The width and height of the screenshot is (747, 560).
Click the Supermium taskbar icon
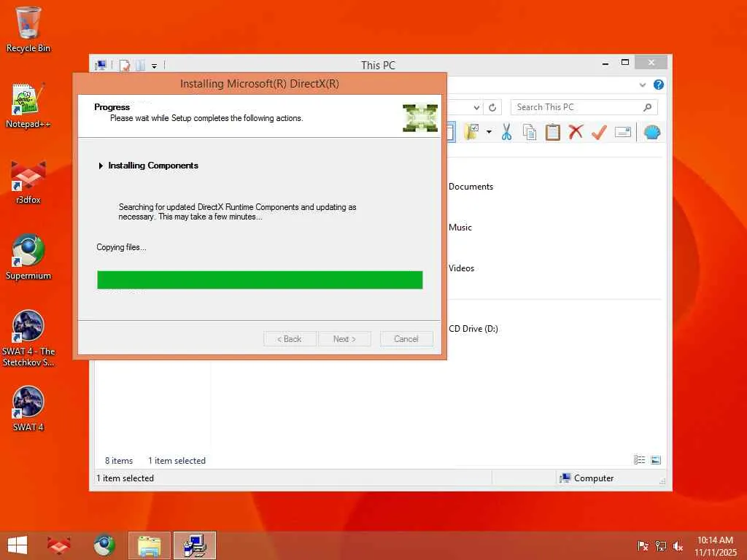tap(104, 545)
